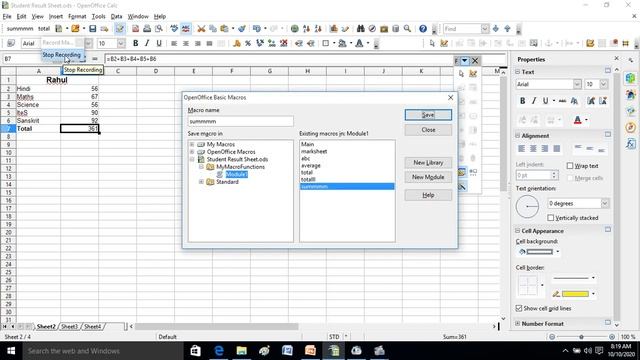This screenshot has height=360, width=640.
Task: Click the Export as PDF icon
Action: (x=136, y=29)
